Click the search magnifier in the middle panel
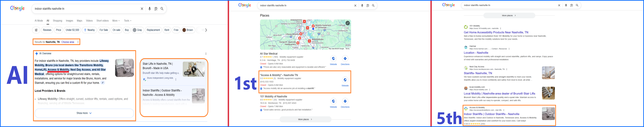This screenshot has height=127, width=644. tap(373, 5)
